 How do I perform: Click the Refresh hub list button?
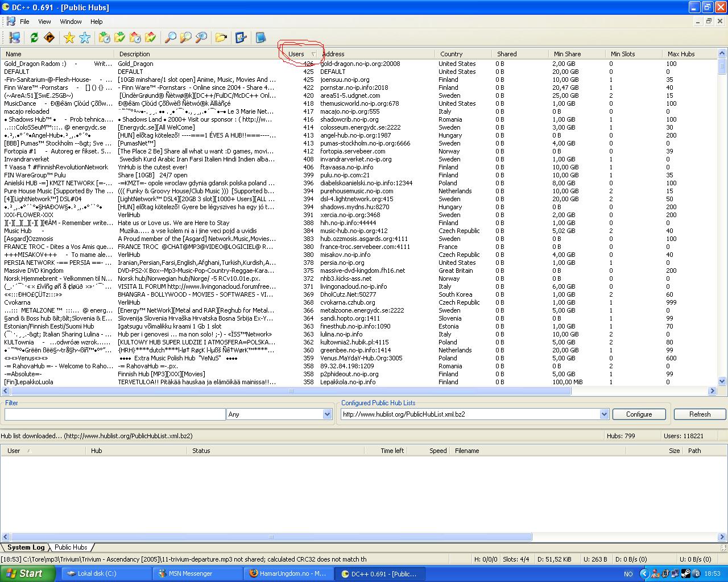click(x=700, y=414)
